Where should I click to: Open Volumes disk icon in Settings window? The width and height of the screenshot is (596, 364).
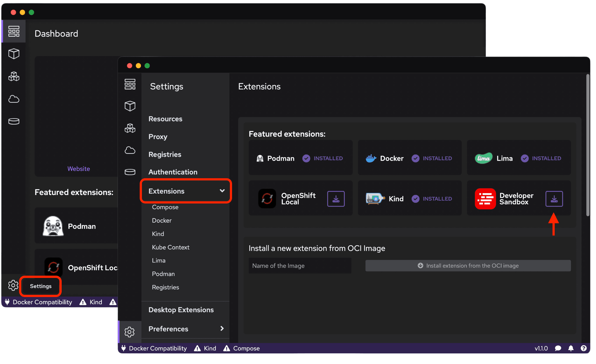(x=130, y=172)
